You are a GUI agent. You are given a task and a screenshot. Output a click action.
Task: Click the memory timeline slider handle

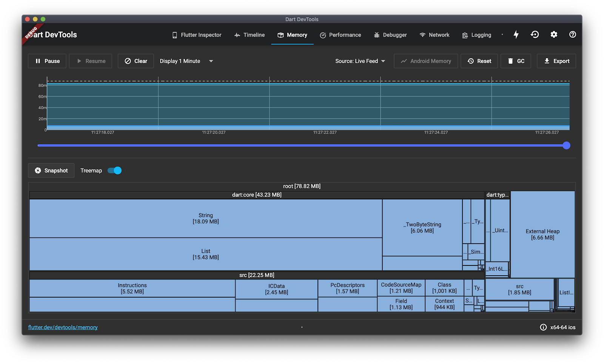click(566, 145)
